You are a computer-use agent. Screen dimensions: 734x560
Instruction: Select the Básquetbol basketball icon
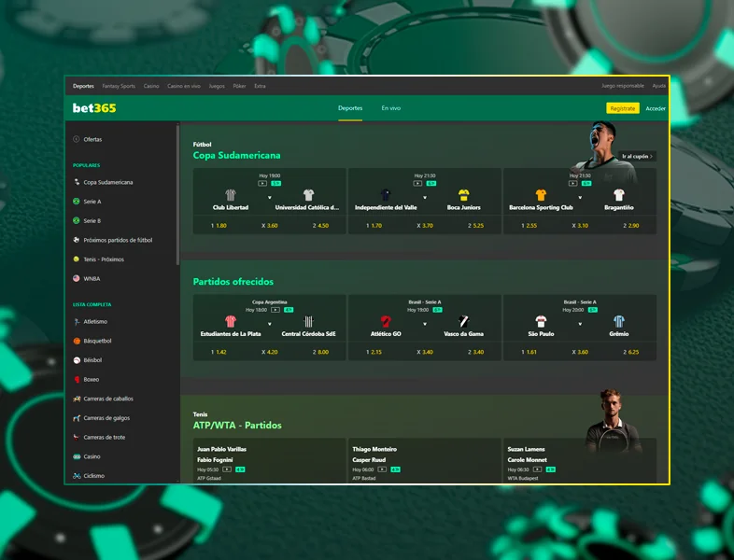[77, 341]
